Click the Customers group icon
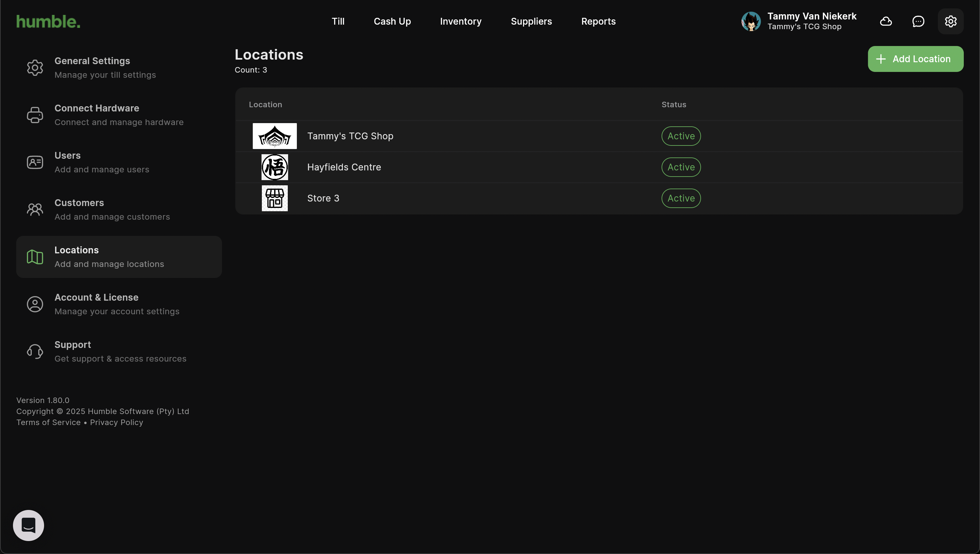The width and height of the screenshot is (980, 554). [35, 209]
